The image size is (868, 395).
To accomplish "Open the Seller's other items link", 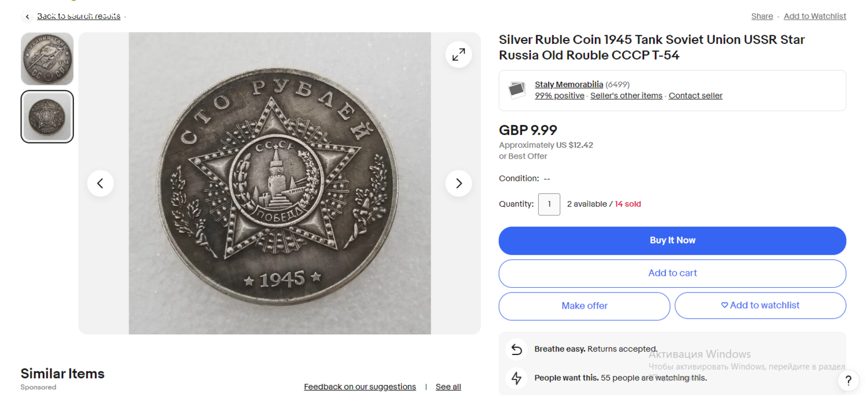I will [626, 96].
